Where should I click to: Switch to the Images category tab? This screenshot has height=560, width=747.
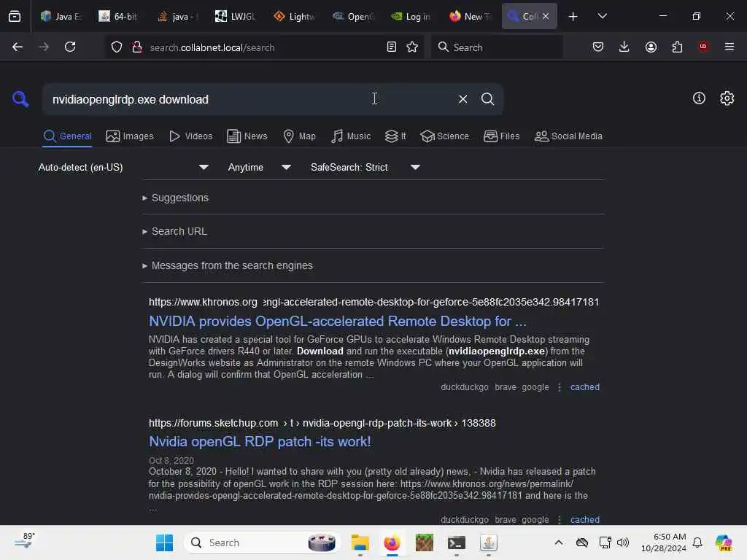(x=130, y=136)
